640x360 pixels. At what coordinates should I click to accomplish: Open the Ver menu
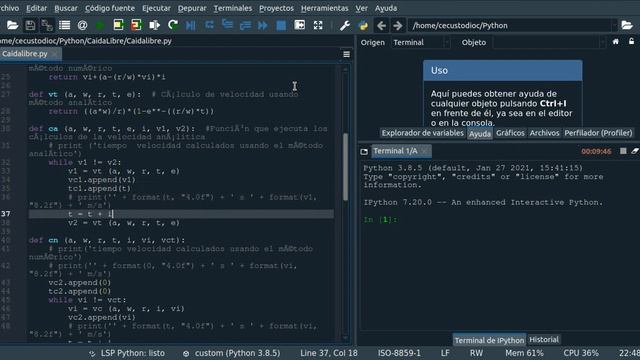click(361, 8)
